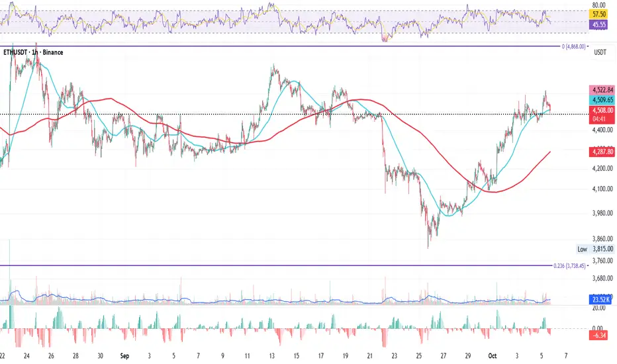
Task: Click the 3,980.00 price axis label
Action: point(602,213)
